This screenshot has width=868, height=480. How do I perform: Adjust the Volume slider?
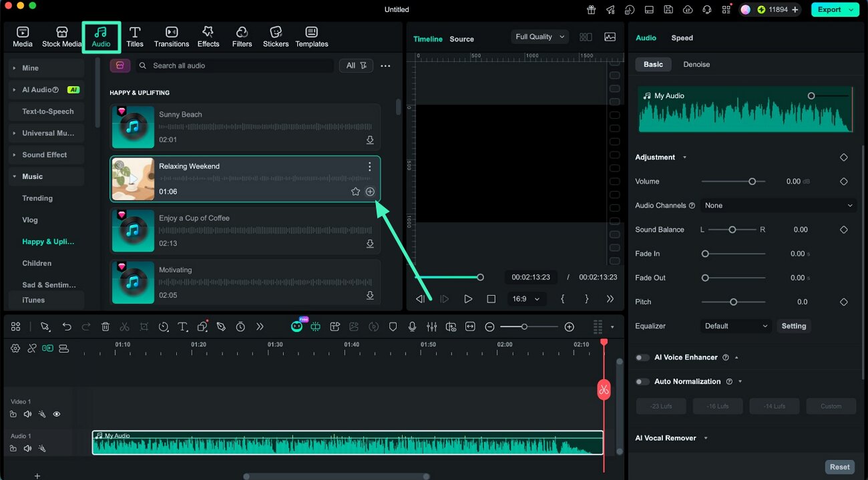click(733, 182)
